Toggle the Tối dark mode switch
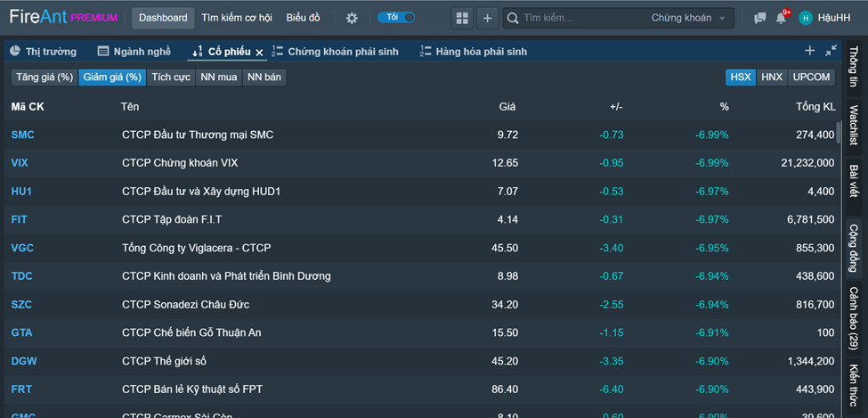This screenshot has height=418, width=868. 396,17
